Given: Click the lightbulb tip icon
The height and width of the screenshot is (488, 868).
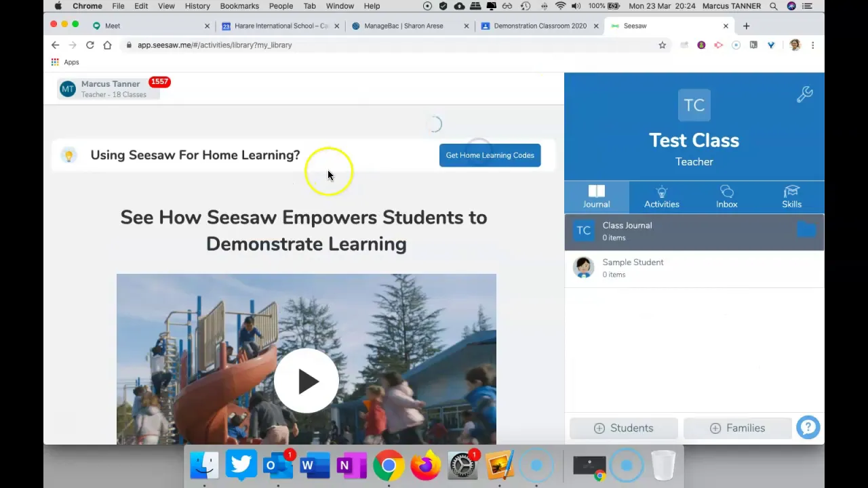Looking at the screenshot, I should [x=68, y=155].
